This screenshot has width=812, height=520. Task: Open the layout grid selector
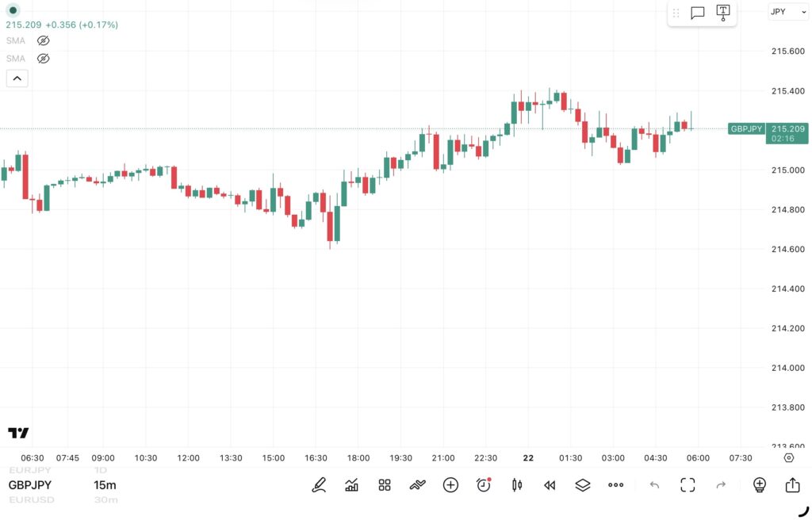click(x=385, y=485)
